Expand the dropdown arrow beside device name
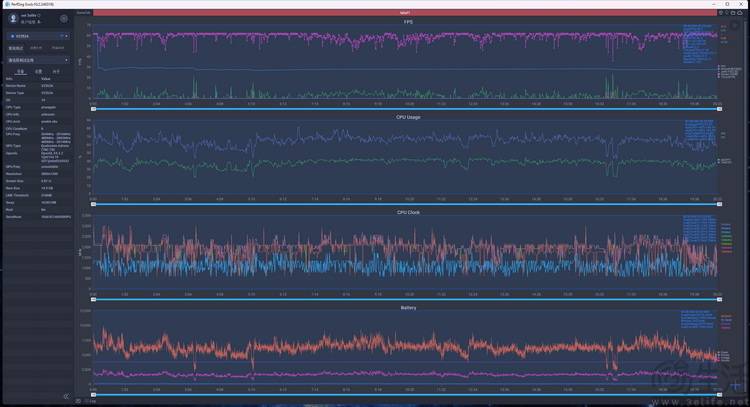750x407 pixels. click(66, 37)
